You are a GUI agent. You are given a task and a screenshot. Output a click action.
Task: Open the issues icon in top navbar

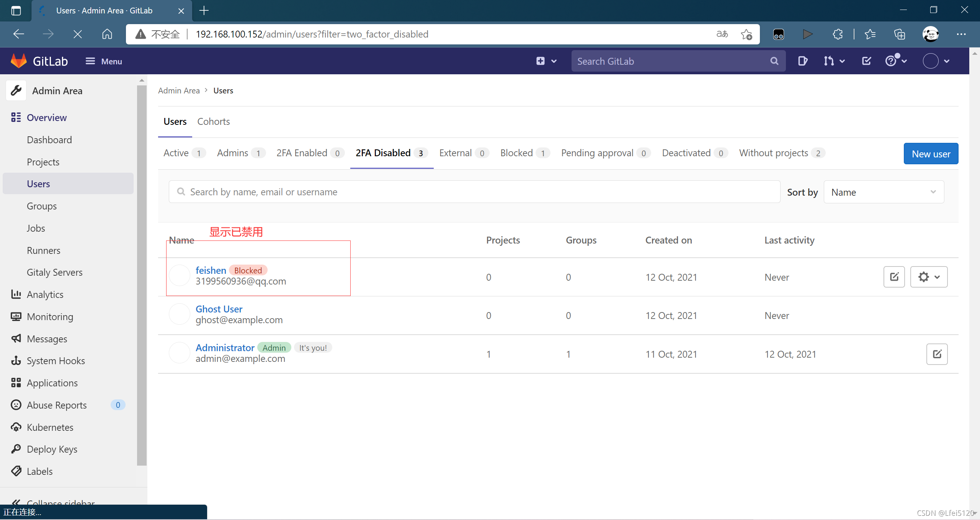click(x=802, y=61)
